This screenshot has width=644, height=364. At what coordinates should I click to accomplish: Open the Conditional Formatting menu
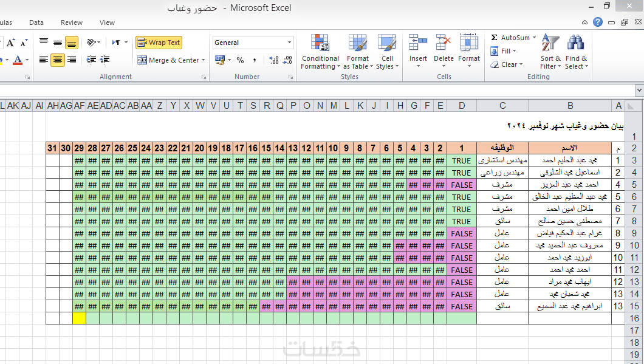320,52
